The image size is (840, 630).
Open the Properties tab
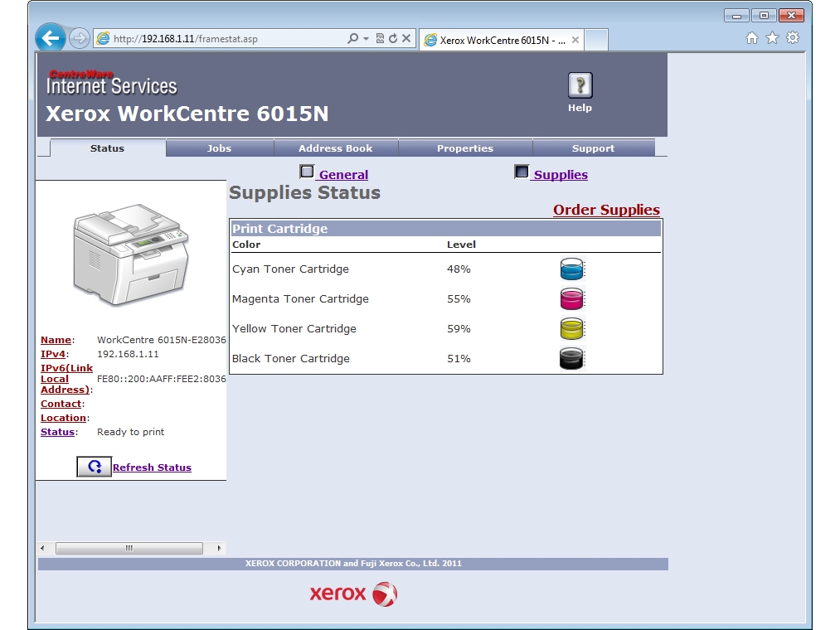(x=464, y=148)
